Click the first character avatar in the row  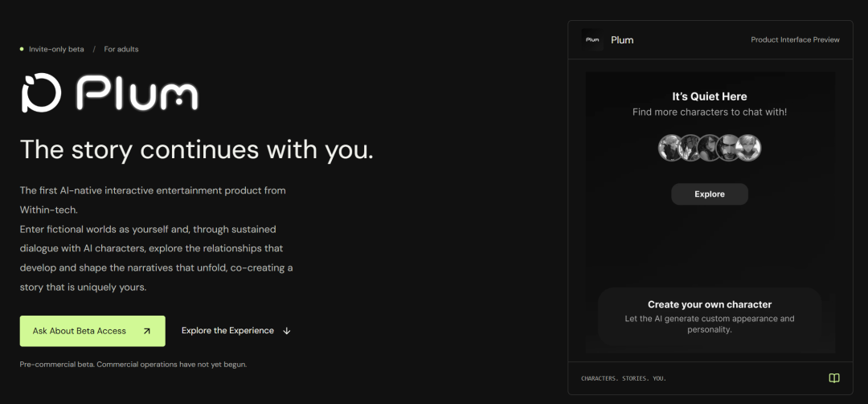coord(671,148)
